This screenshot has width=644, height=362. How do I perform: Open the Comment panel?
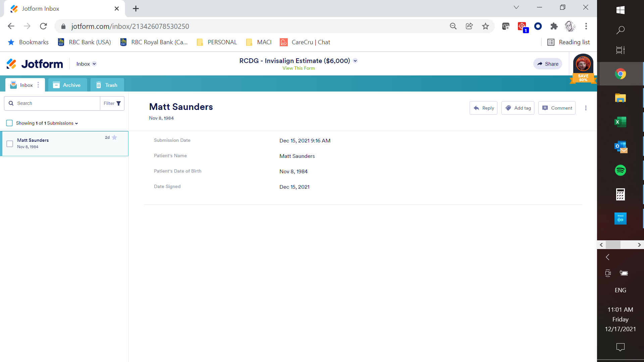(x=557, y=108)
